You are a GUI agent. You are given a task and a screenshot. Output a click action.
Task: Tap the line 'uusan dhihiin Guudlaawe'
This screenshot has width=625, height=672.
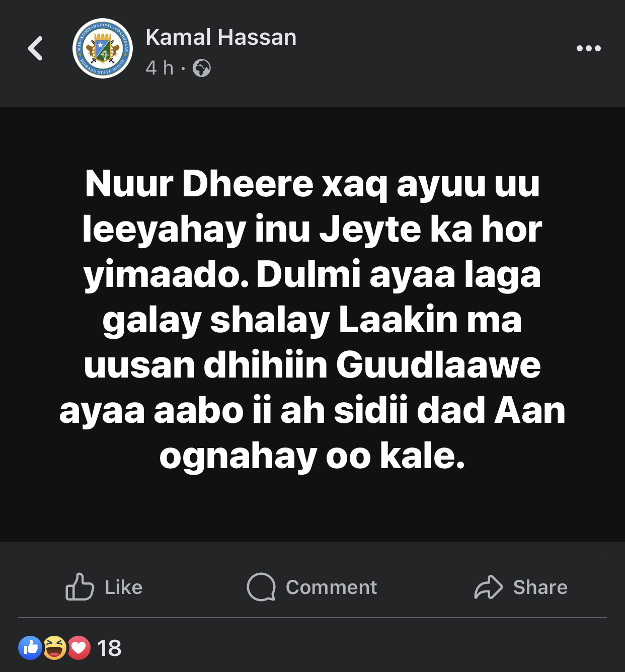(x=312, y=365)
